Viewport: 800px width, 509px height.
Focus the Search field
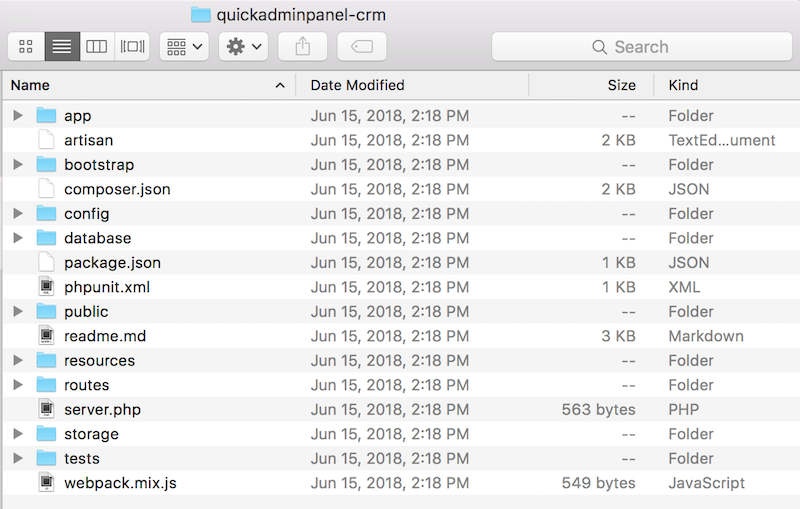642,46
